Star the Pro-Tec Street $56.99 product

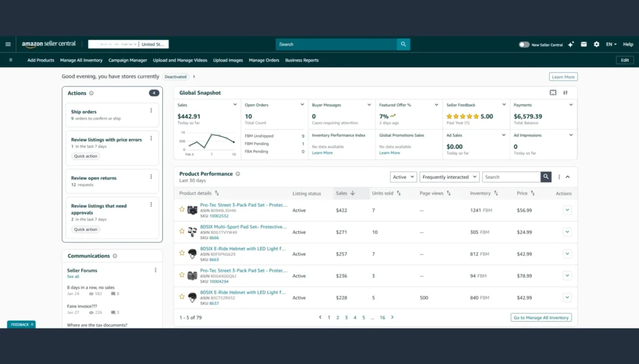182,209
